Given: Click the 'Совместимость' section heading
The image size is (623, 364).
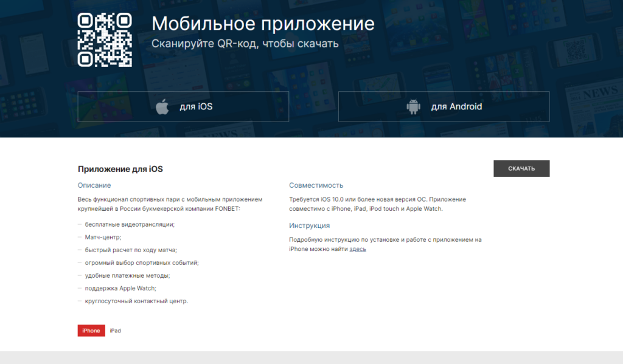Looking at the screenshot, I should pos(316,185).
